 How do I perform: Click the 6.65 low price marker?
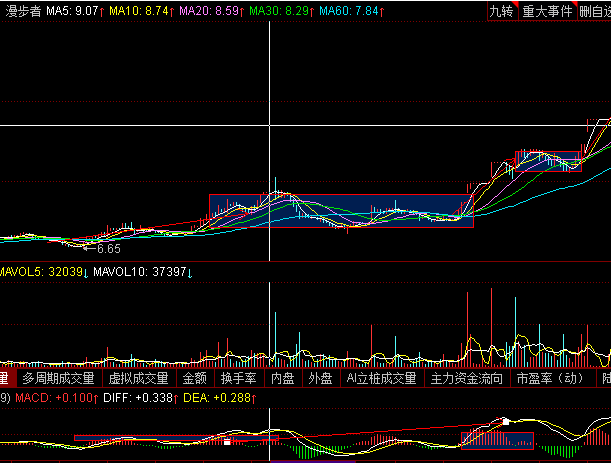(108, 248)
